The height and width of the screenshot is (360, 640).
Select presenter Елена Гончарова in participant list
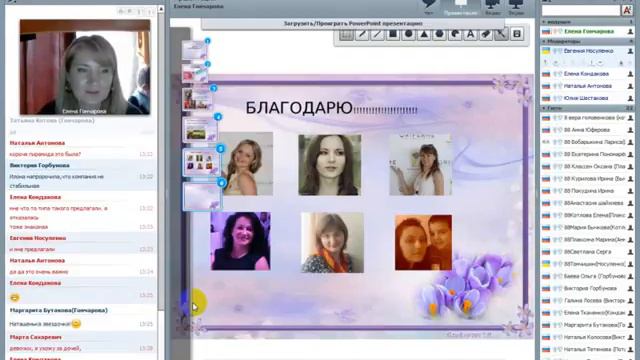click(x=588, y=31)
